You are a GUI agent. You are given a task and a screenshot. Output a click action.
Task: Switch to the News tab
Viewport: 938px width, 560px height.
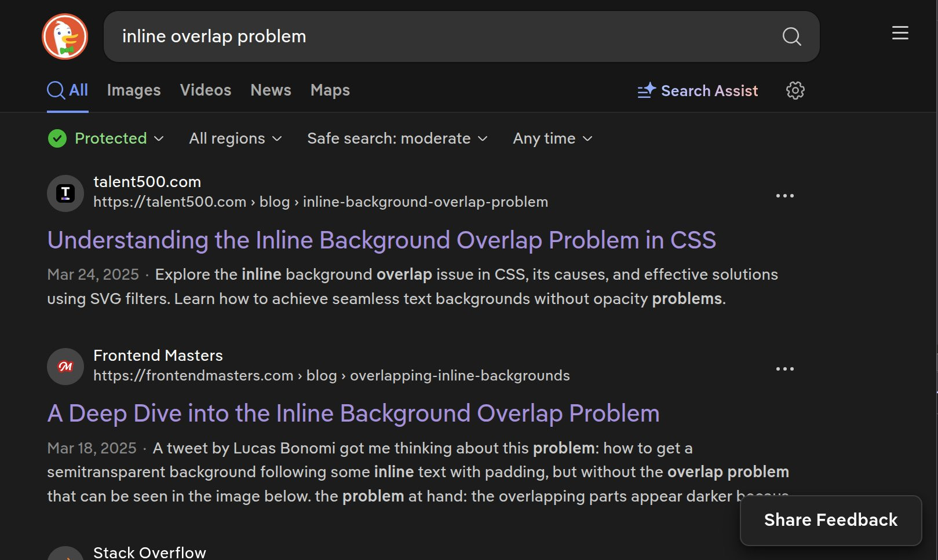(x=270, y=90)
